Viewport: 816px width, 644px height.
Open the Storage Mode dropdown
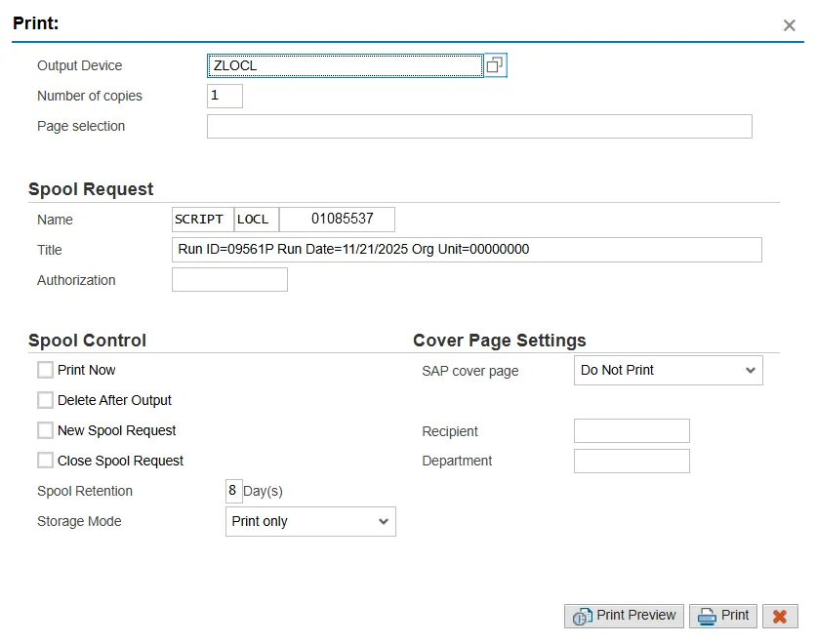(310, 522)
